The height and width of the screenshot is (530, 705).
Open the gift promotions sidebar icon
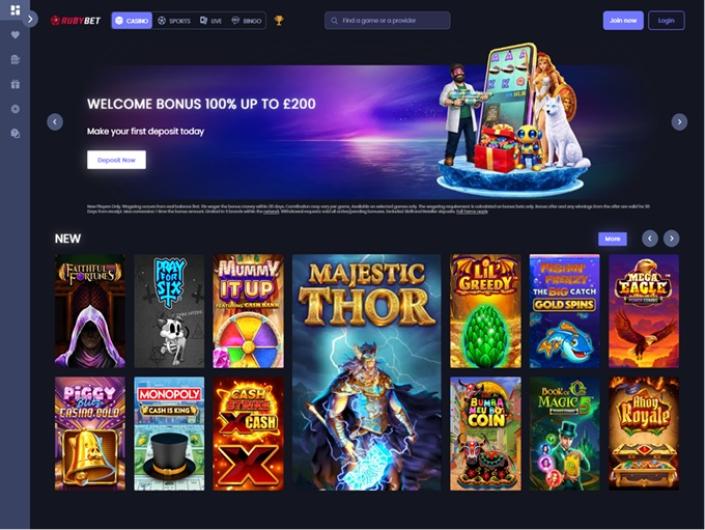(x=15, y=84)
